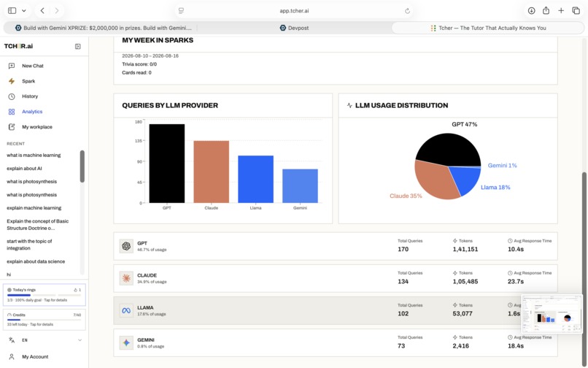The image size is (588, 368).
Task: Go back with the browser back arrow
Action: point(42,10)
